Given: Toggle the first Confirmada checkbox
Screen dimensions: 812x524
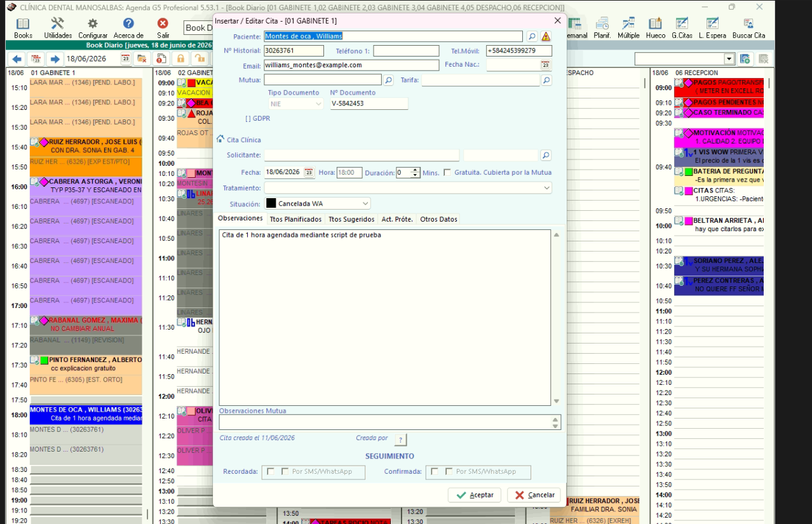Looking at the screenshot, I should point(434,471).
